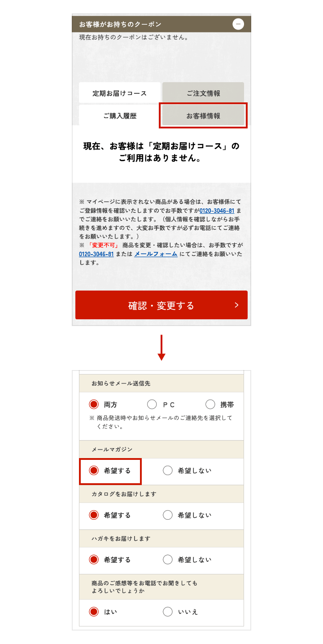Click the chevron arrow on 確認・変更する button

[x=236, y=305]
